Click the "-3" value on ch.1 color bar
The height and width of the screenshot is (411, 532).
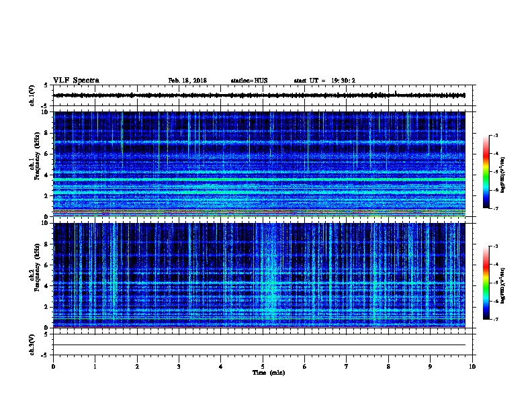[x=495, y=136]
